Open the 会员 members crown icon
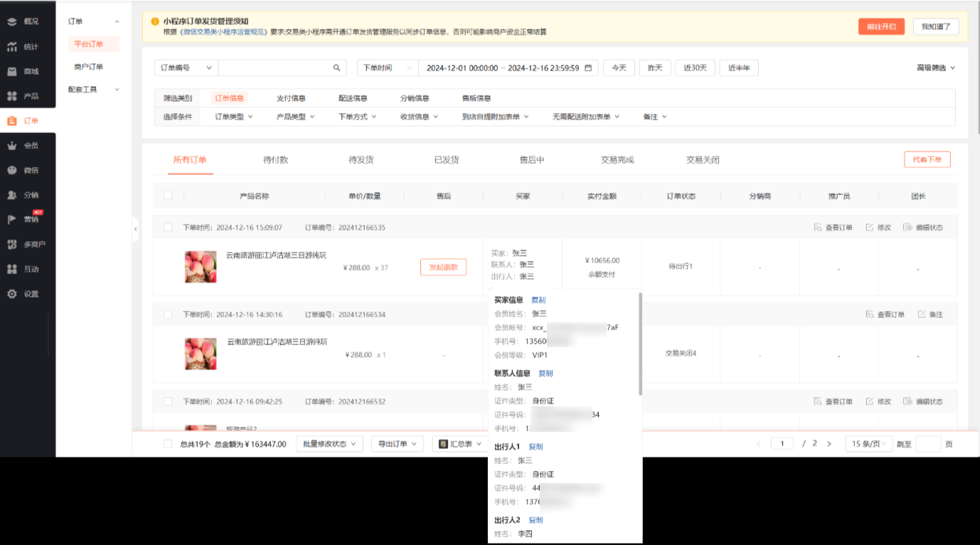The image size is (980, 545). 12,145
